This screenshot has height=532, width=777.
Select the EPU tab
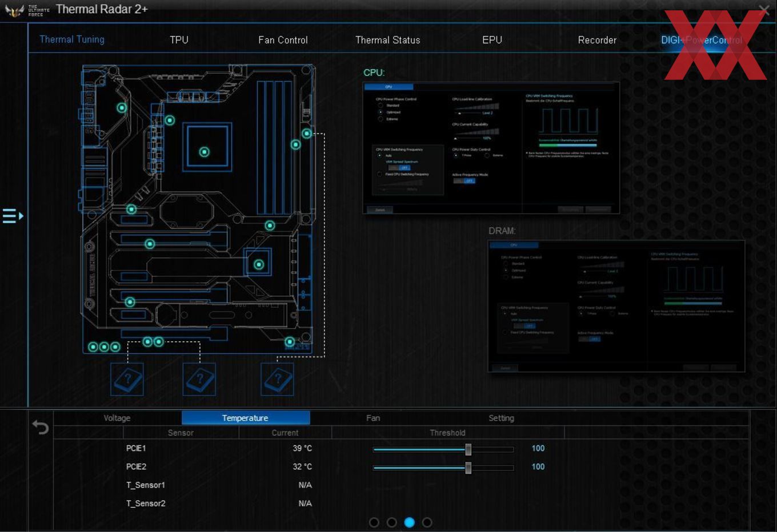coord(492,40)
